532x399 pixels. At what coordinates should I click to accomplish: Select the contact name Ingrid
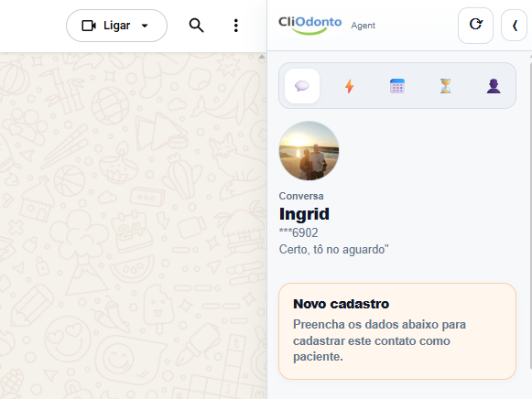point(304,214)
